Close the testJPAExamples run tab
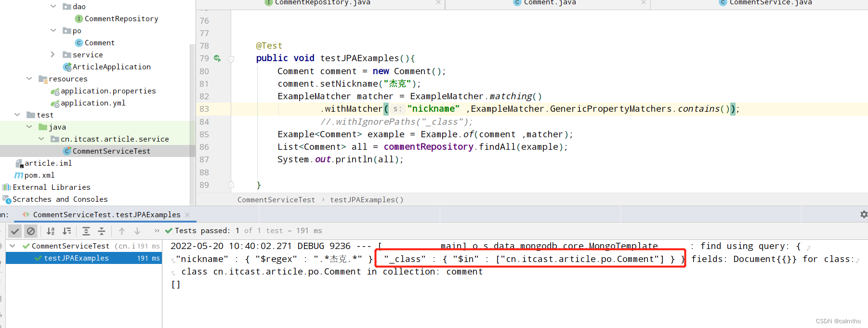868x328 pixels. coord(187,215)
